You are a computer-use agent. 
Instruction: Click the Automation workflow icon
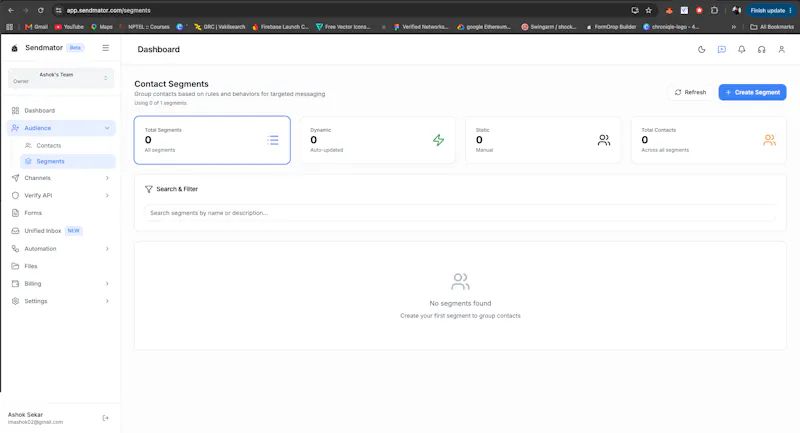tap(15, 249)
